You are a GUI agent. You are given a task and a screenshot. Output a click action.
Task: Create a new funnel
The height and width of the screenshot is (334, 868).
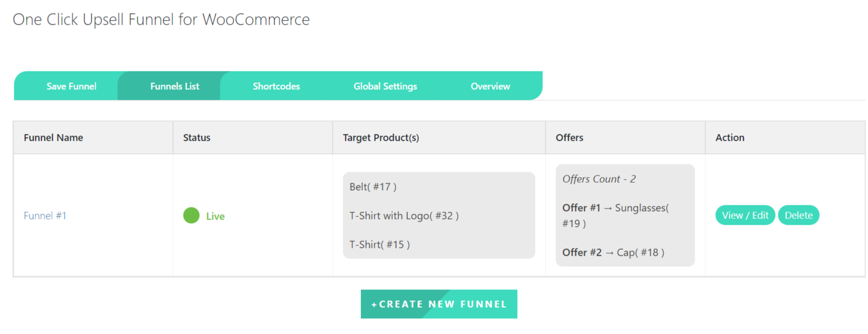pos(439,304)
